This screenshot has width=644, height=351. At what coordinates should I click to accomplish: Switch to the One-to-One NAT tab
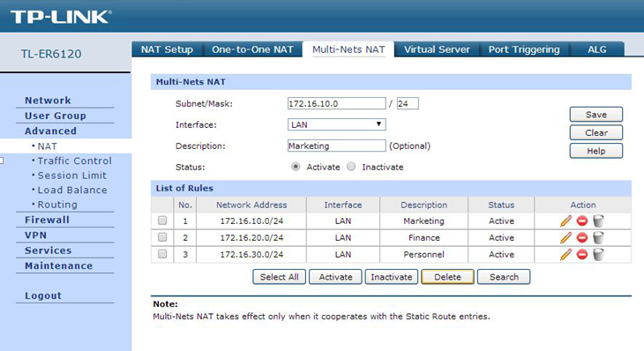pyautogui.click(x=252, y=49)
